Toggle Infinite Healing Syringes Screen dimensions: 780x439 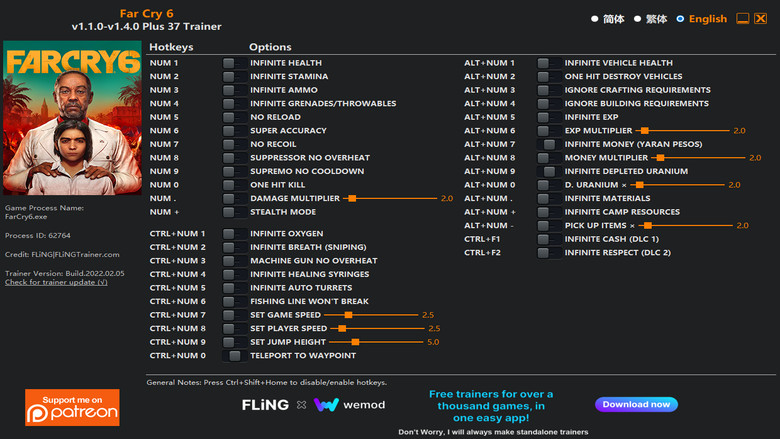[234, 274]
